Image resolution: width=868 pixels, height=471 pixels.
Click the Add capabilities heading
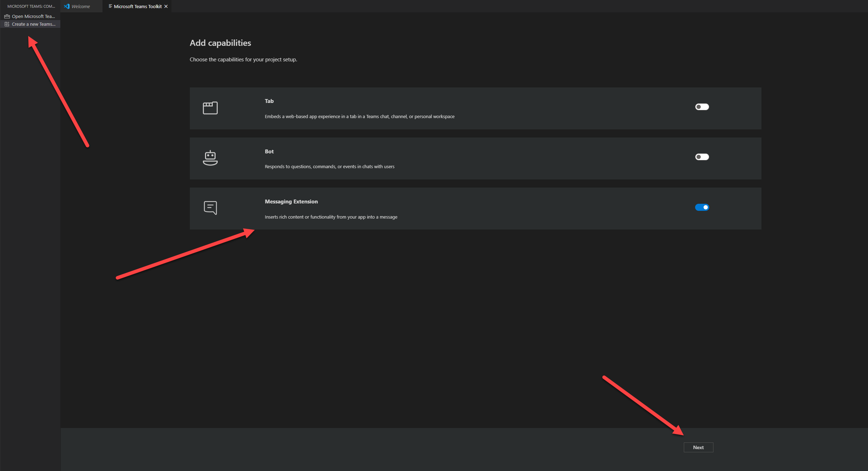coord(221,43)
